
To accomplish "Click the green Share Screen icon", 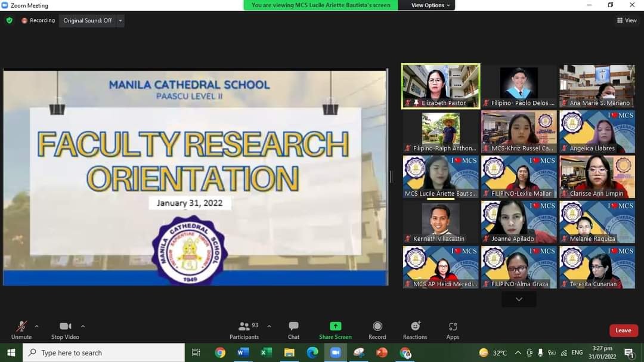I will (335, 326).
